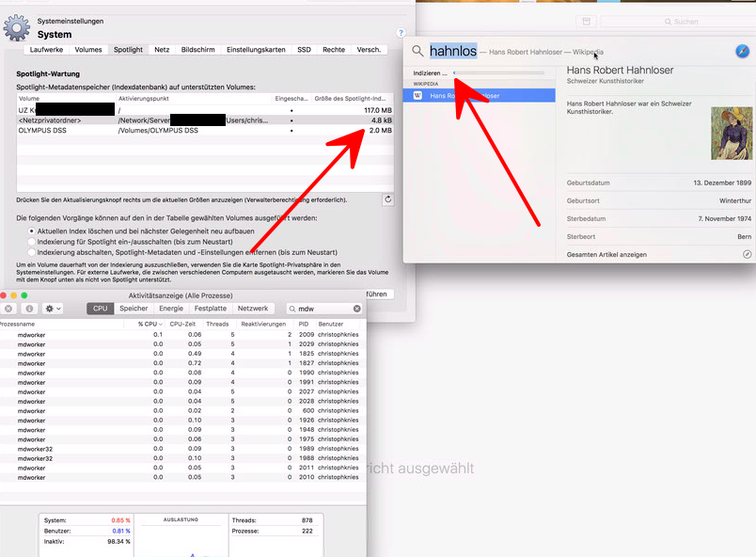The image size is (756, 557).
Task: Select mdworker process with PID 600
Action: coord(182,411)
